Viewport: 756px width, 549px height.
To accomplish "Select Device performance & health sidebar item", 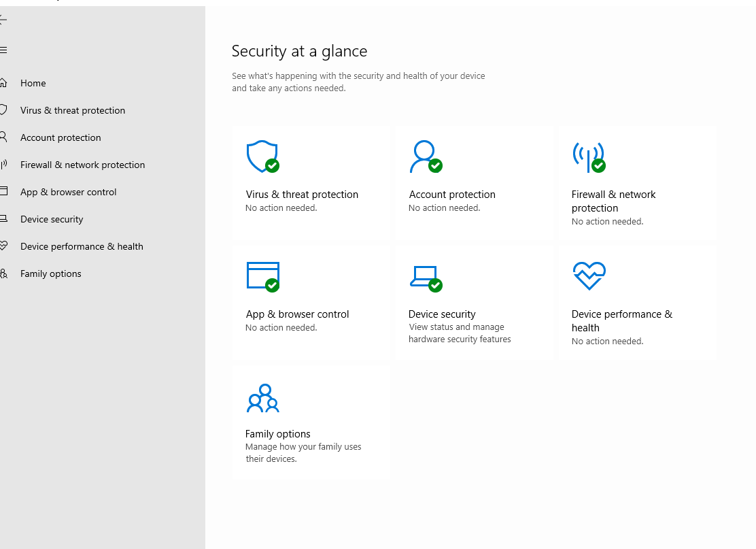I will 82,246.
